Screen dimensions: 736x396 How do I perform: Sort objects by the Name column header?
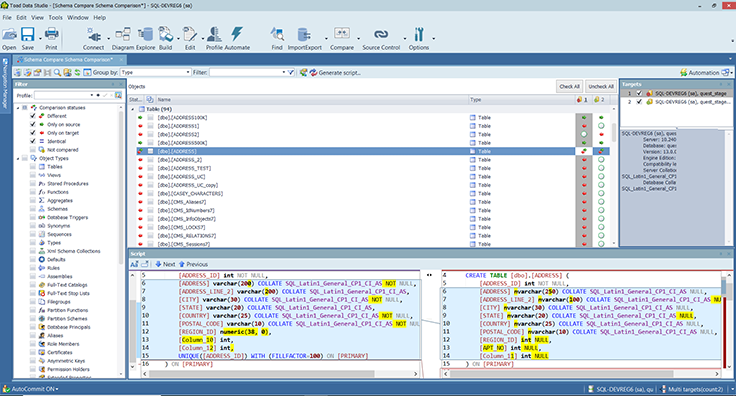click(312, 99)
